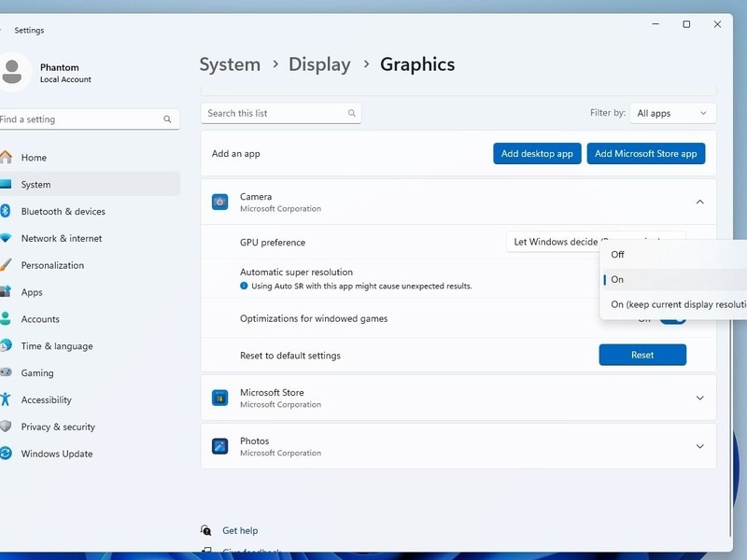Click the Photos app icon

(219, 446)
